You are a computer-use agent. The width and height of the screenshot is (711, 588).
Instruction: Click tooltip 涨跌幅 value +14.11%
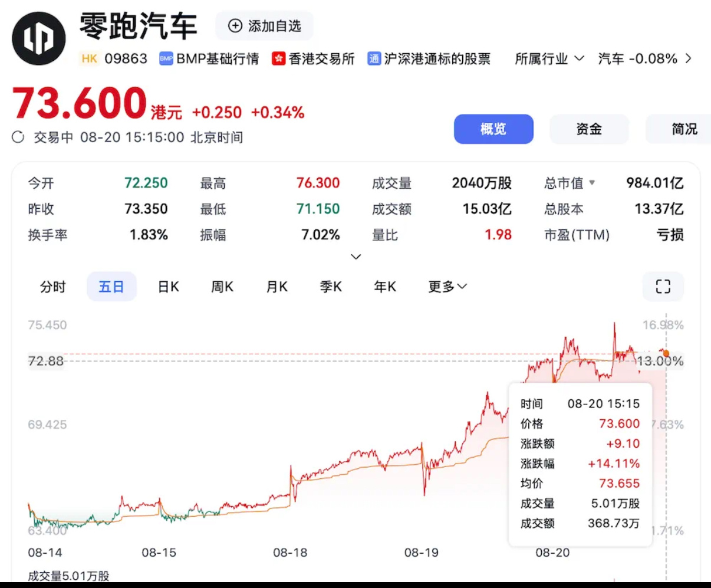[614, 464]
